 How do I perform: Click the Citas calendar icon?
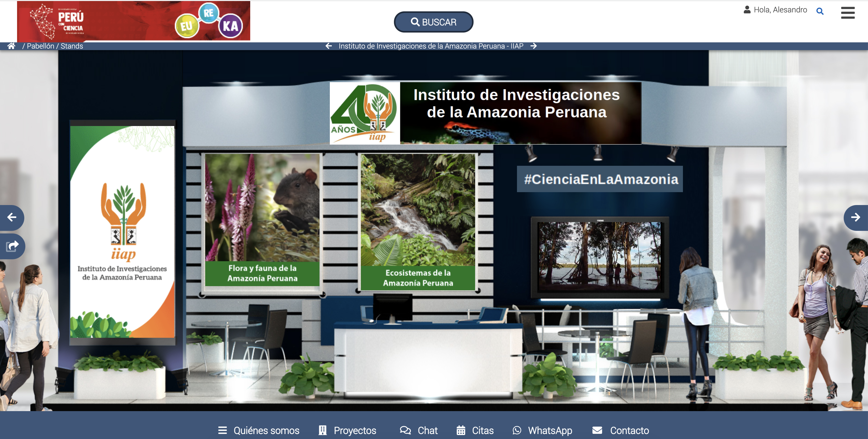pos(461,430)
